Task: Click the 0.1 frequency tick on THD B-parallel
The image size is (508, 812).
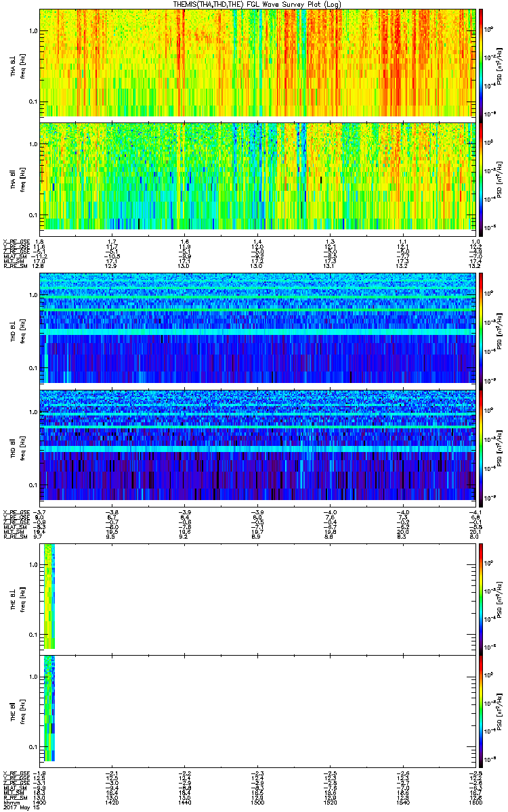Action: [x=33, y=485]
